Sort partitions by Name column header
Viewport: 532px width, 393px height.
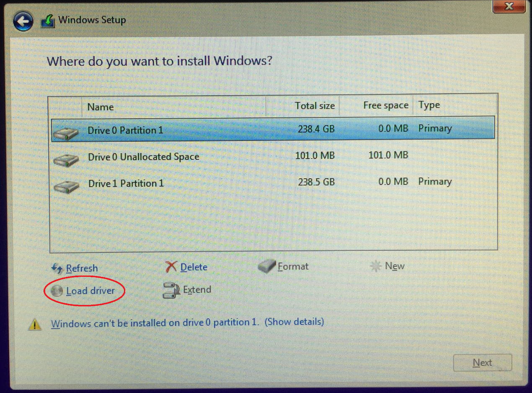pyautogui.click(x=101, y=107)
